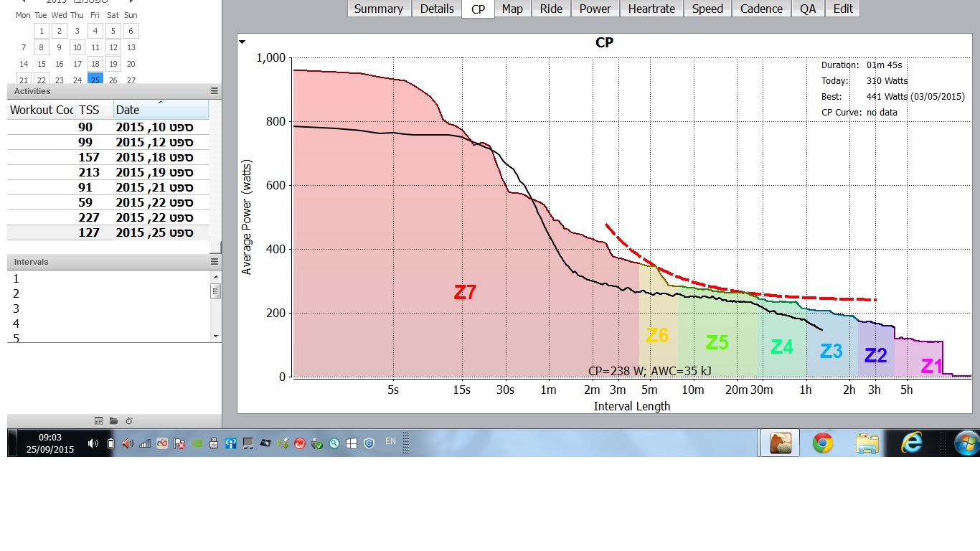
Task: Sort activities by the TSS column
Action: tap(94, 110)
